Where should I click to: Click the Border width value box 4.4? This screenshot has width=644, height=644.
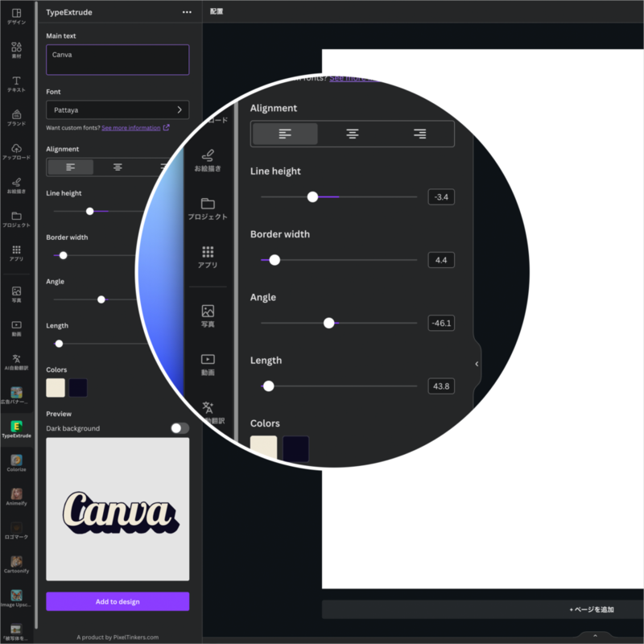tap(441, 260)
